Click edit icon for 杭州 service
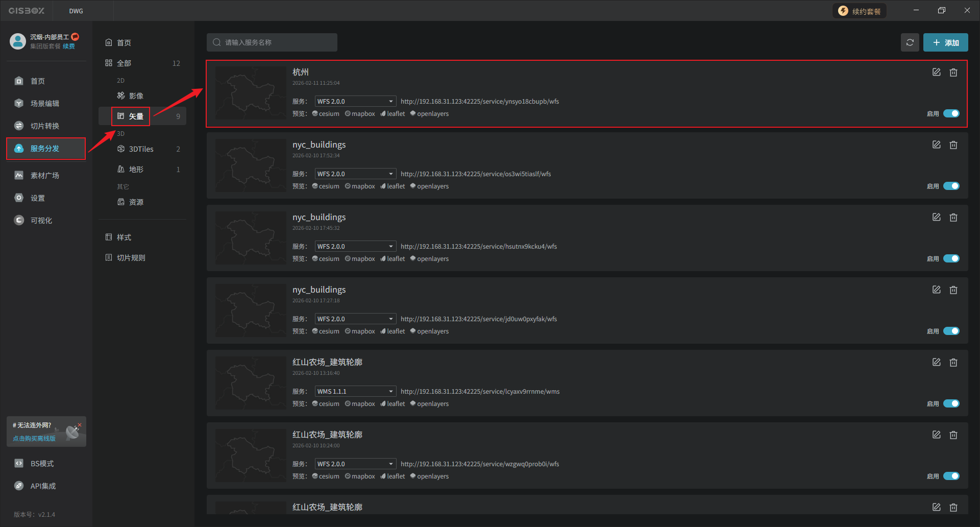Screen dimensions: 980x527 point(936,73)
